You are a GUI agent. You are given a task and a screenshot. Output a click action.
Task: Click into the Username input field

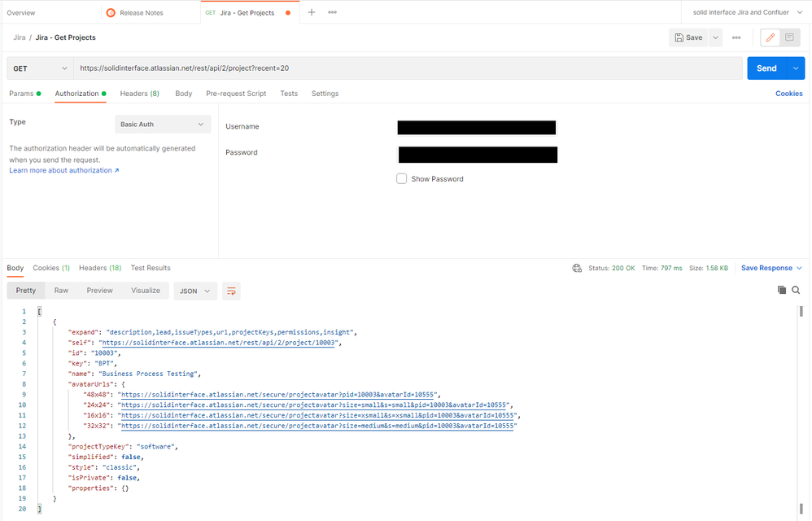476,128
